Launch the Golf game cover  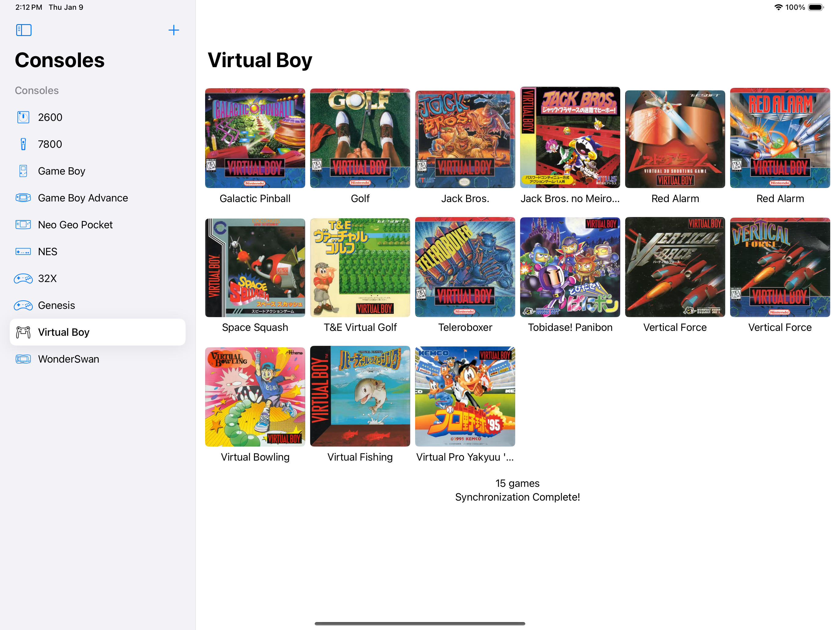click(360, 138)
